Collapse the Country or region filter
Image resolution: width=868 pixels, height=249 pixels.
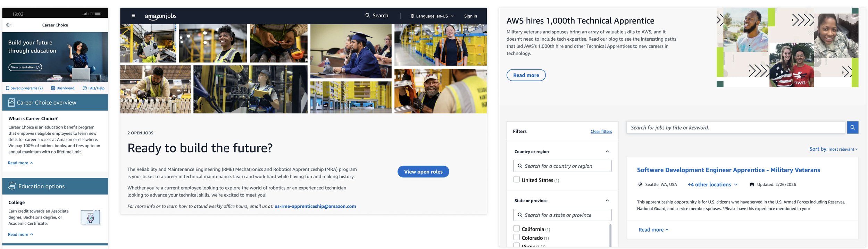[x=607, y=152]
